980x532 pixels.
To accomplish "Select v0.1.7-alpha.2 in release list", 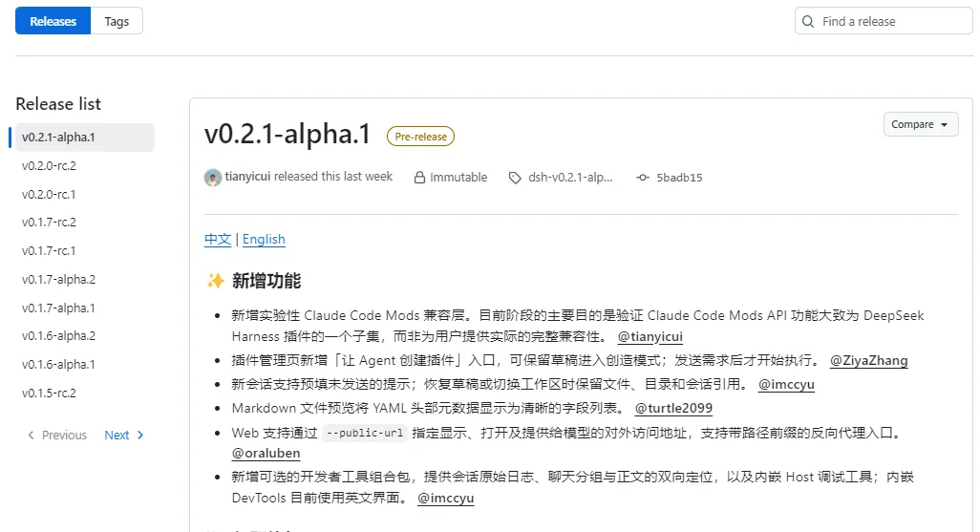I will tap(59, 280).
